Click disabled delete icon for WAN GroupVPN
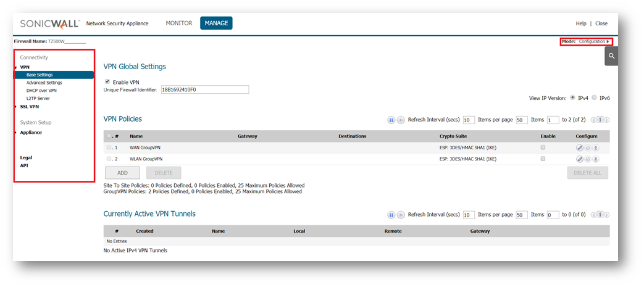Screen dimensions: 644x287 pyautogui.click(x=588, y=148)
